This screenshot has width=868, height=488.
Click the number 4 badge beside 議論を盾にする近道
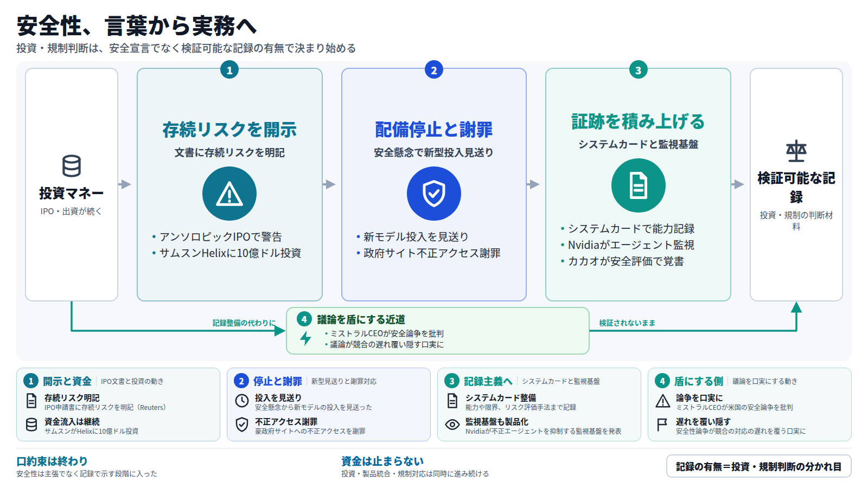click(304, 319)
